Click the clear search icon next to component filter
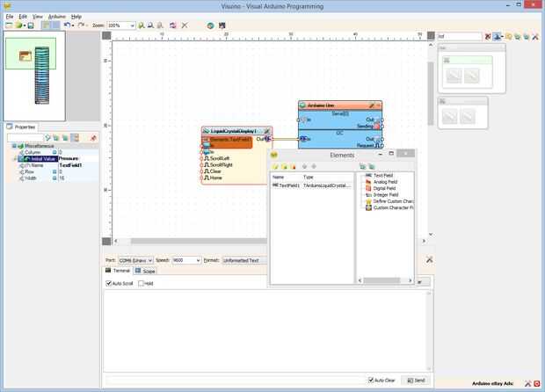Viewport: 545px width, 392px height. (x=488, y=36)
